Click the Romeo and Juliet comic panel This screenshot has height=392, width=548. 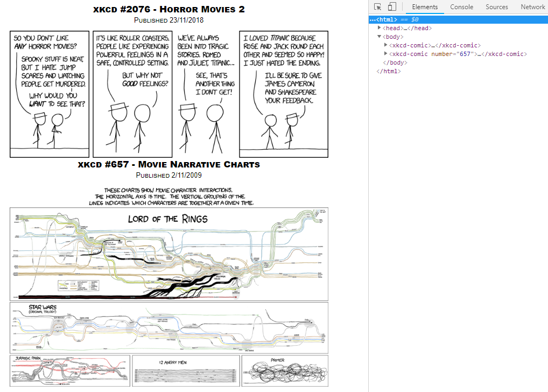[x=206, y=94]
